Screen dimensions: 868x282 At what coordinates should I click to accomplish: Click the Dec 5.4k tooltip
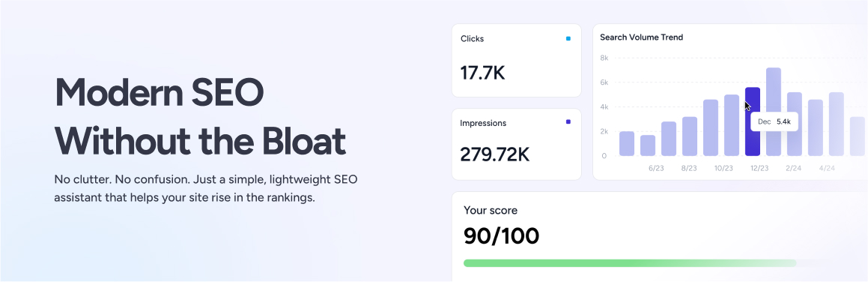[774, 121]
